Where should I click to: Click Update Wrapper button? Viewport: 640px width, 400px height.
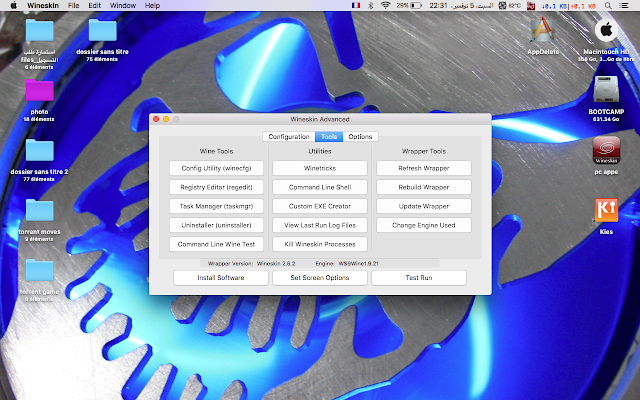(424, 206)
